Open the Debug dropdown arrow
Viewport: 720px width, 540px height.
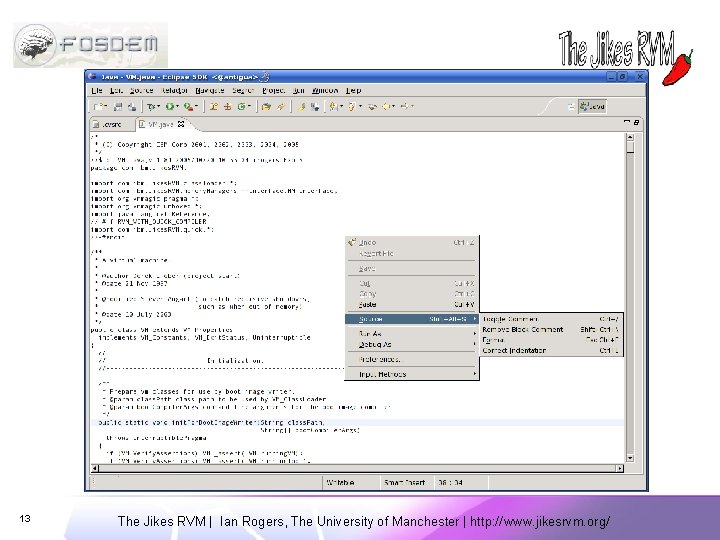tap(158, 107)
